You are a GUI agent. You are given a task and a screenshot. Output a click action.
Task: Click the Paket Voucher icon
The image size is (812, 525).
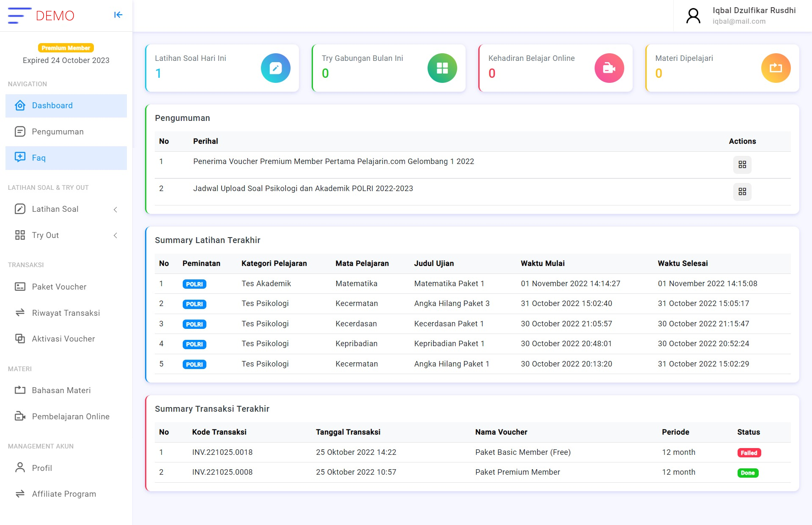pos(20,287)
